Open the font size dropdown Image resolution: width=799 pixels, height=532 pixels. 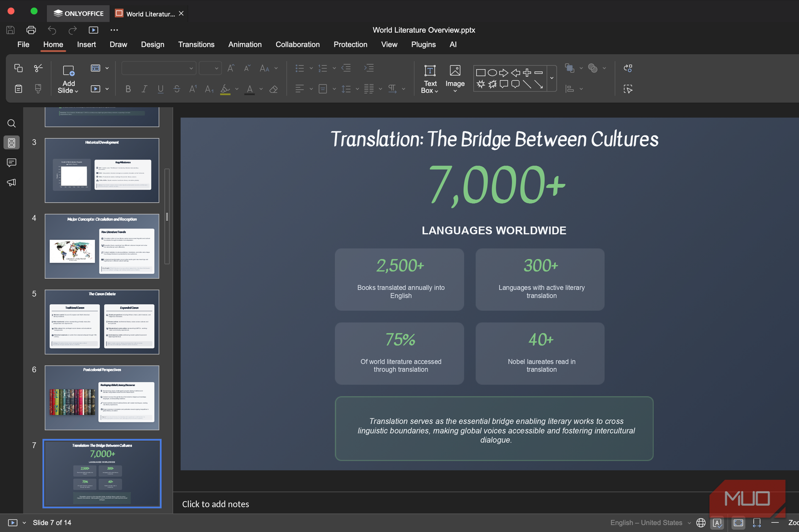(216, 68)
